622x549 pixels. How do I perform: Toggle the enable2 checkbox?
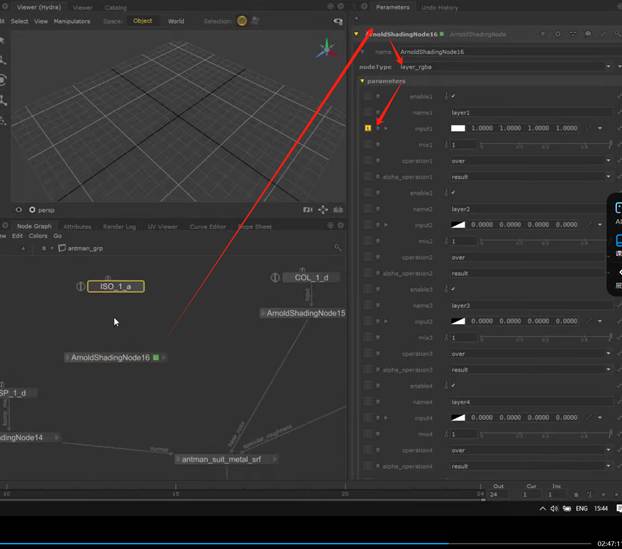(453, 193)
